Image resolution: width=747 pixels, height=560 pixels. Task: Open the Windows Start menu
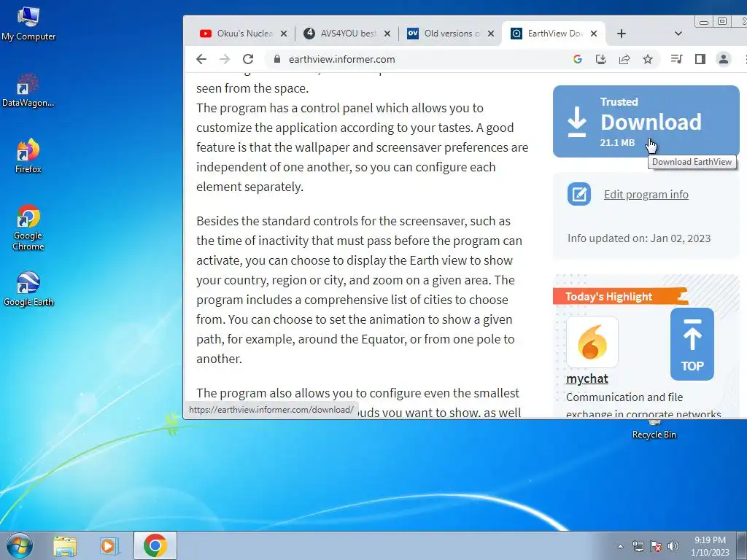[x=19, y=545]
